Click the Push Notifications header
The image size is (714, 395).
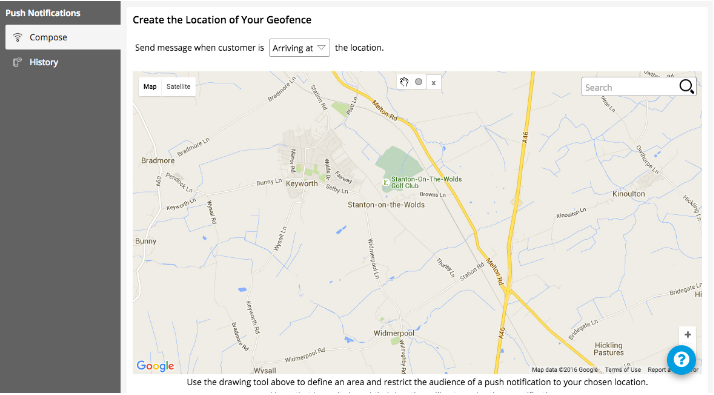point(43,13)
